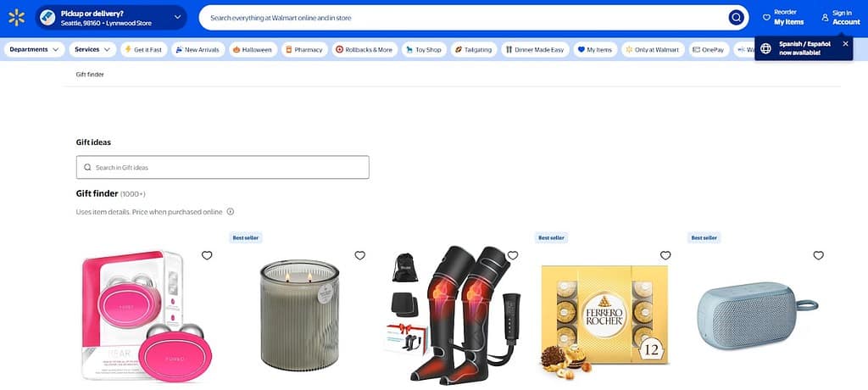Open Dinner Made Easy category
The width and height of the screenshot is (868, 390).
point(535,49)
